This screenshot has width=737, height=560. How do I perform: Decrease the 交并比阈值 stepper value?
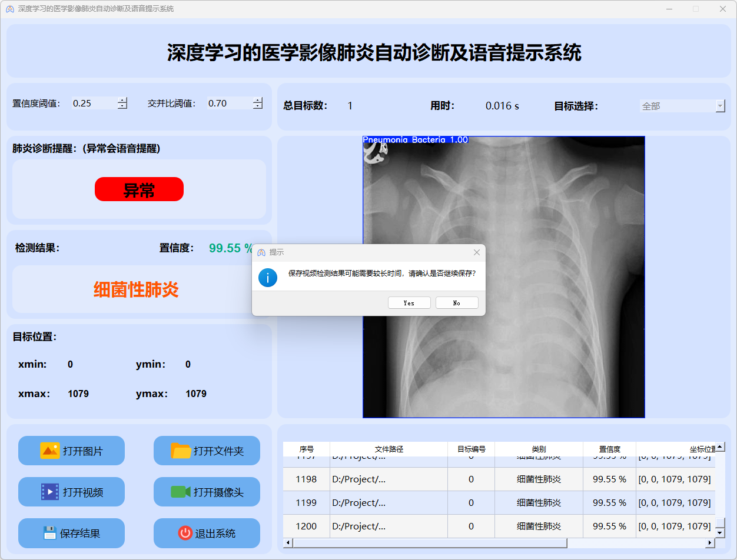pos(257,106)
